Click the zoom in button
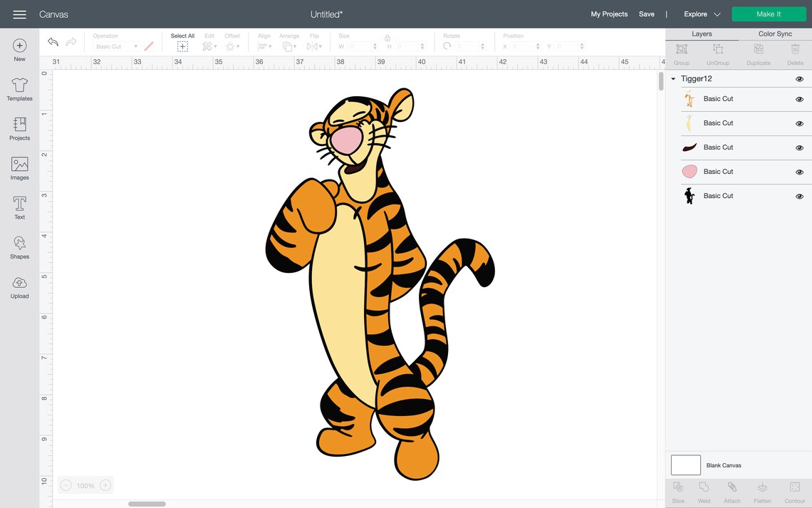 pos(105,484)
